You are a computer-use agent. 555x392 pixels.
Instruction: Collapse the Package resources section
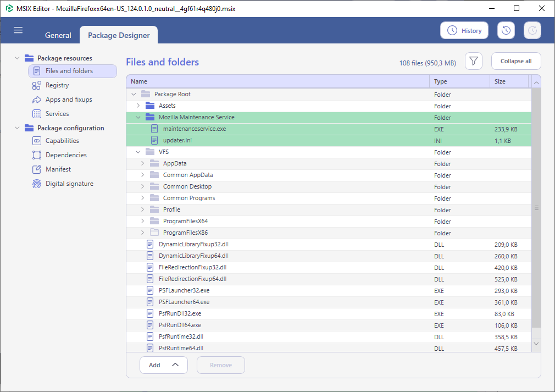(x=17, y=58)
